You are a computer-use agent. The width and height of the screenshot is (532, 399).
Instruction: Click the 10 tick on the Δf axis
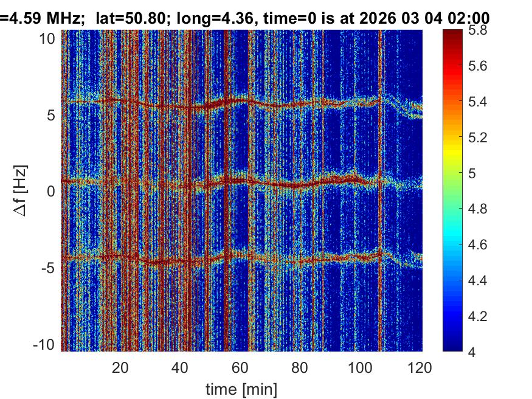pyautogui.click(x=49, y=38)
